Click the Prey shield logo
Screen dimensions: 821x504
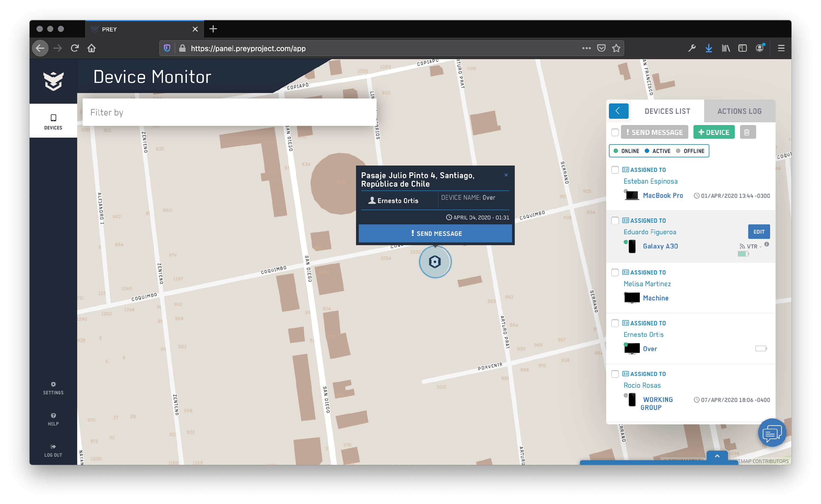tap(53, 81)
